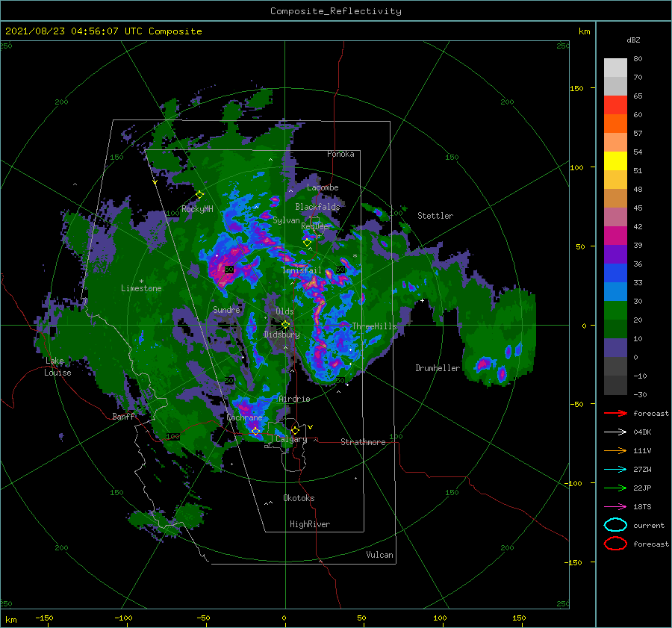Select yellow diamond marker below RedDeer

[x=307, y=243]
